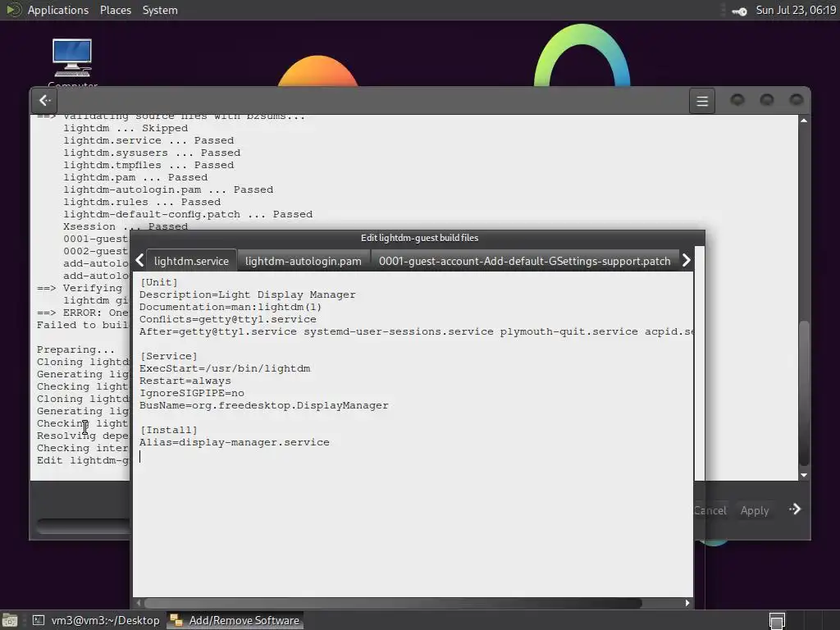Click the empty last line in editor
Screen dimensions: 840x630
point(413,456)
